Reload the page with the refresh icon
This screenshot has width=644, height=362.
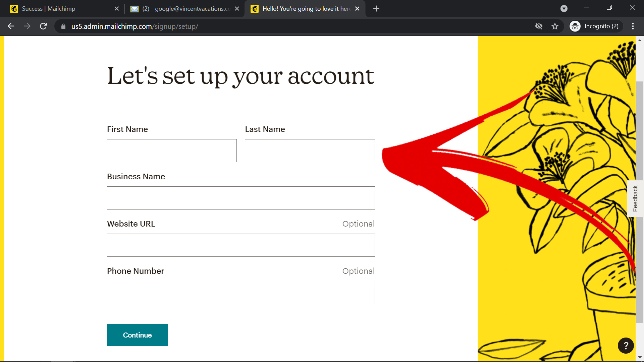(x=43, y=26)
